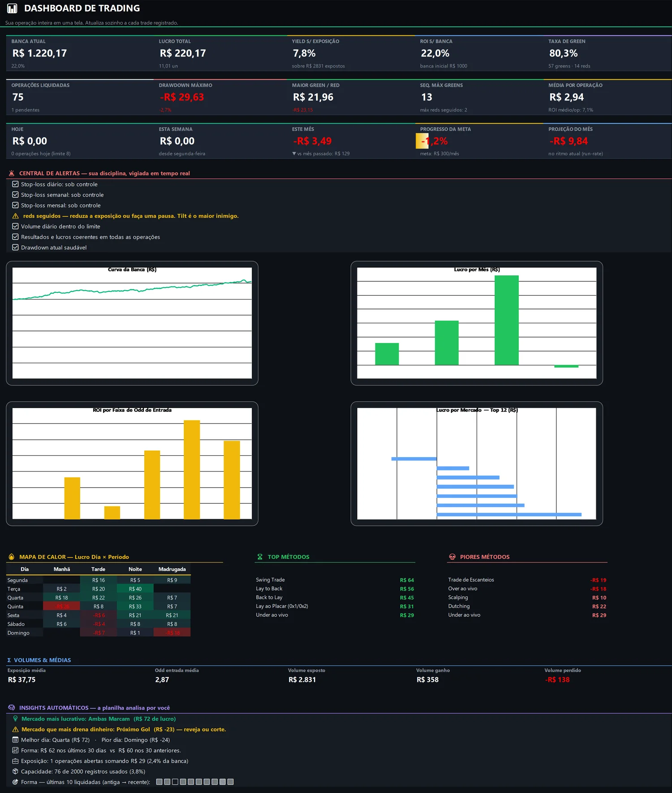Select the Odd entrada média value 2,87

point(162,680)
